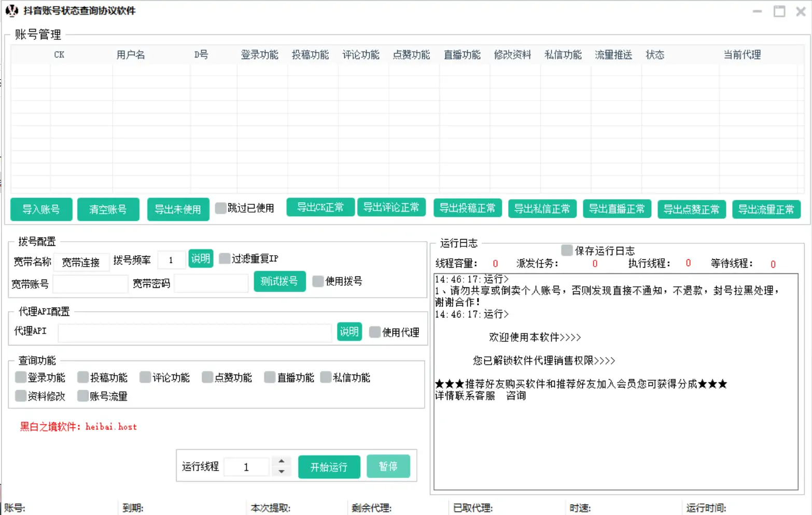Image resolution: width=812 pixels, height=515 pixels.
Task: Click the 线程容量 label in log panel
Action: click(456, 263)
